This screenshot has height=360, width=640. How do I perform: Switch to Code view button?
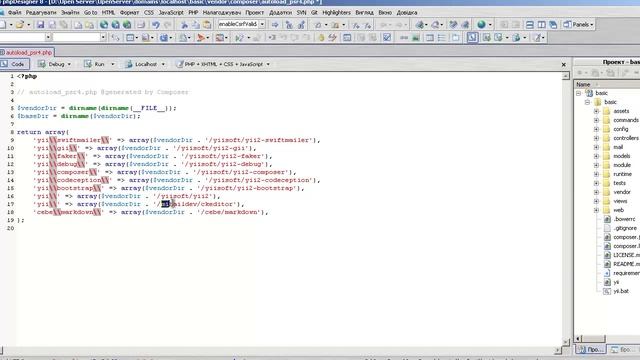point(14,64)
